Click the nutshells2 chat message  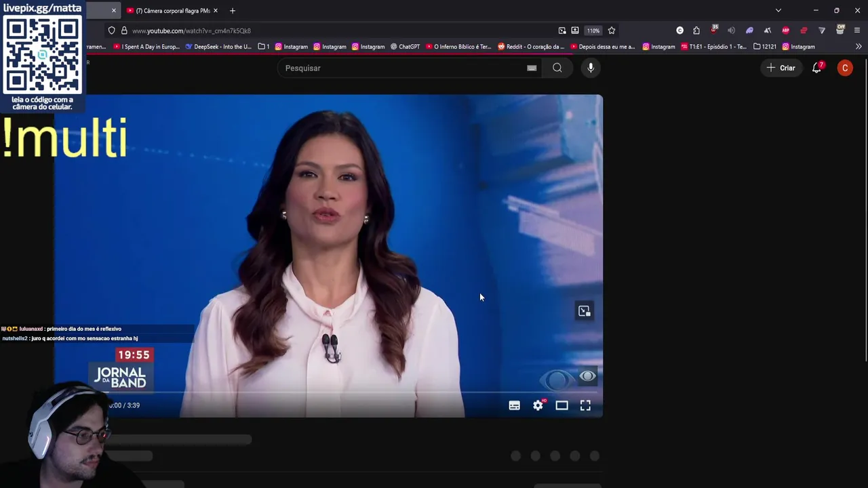coord(70,338)
